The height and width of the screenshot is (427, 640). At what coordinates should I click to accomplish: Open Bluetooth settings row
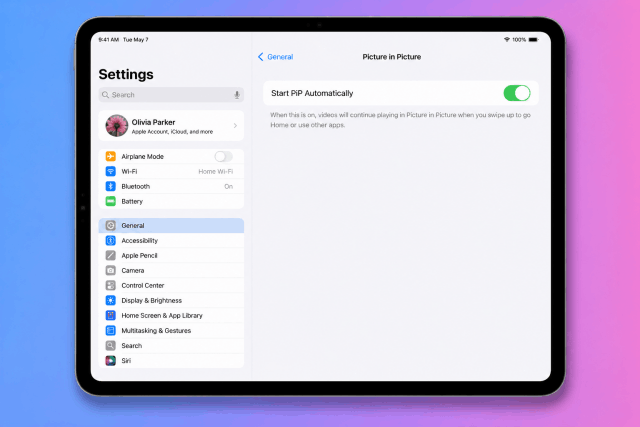pos(171,186)
